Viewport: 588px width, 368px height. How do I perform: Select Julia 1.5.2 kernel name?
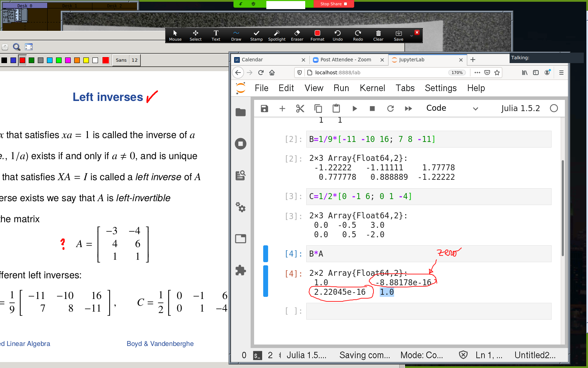tap(520, 108)
